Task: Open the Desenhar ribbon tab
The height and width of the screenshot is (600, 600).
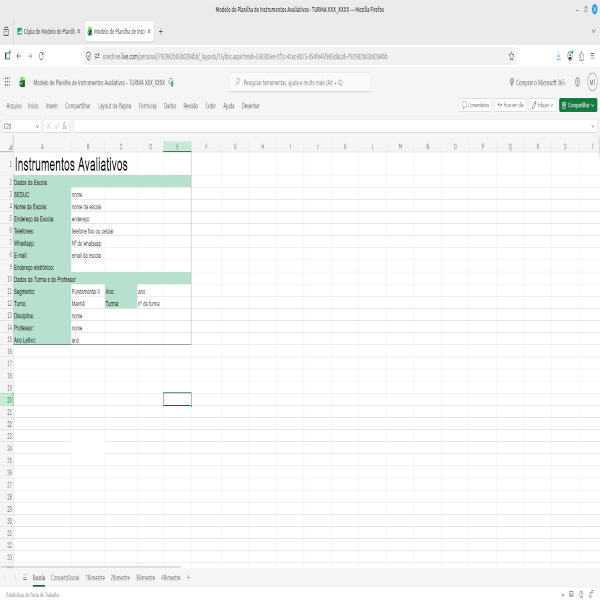Action: pyautogui.click(x=251, y=106)
